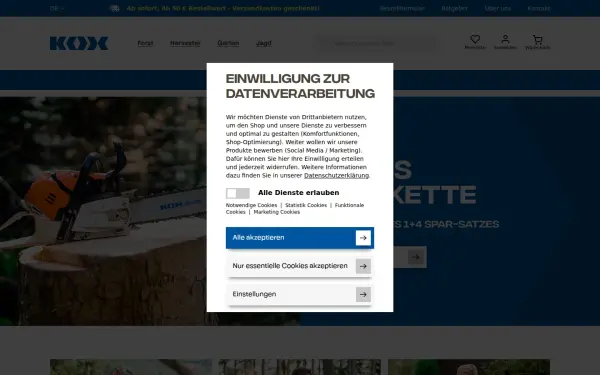Click the arrow icon beside Einstellungen
The height and width of the screenshot is (375, 600).
(x=363, y=294)
